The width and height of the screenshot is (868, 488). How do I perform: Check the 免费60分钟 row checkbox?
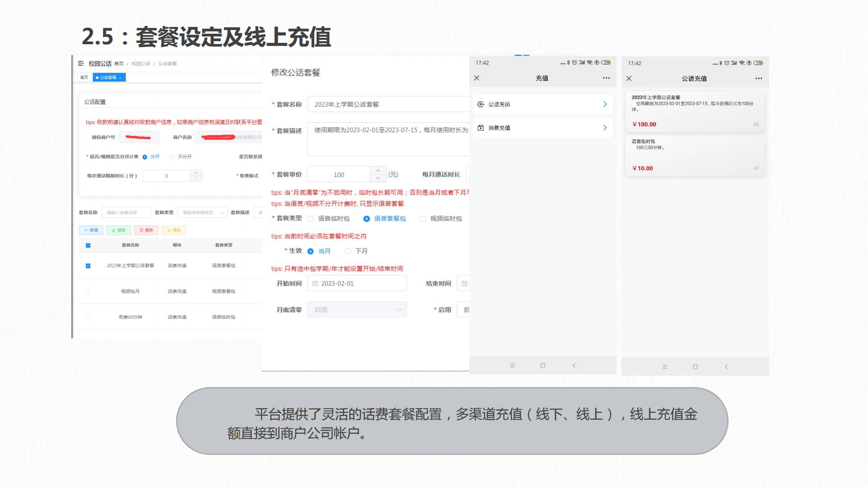(88, 317)
